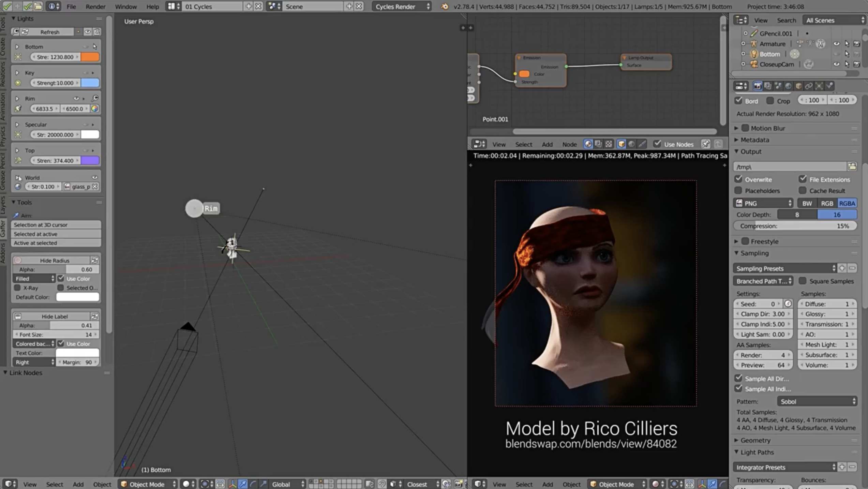Expand the Motion Blur panel
Image resolution: width=868 pixels, height=489 pixels.
737,128
